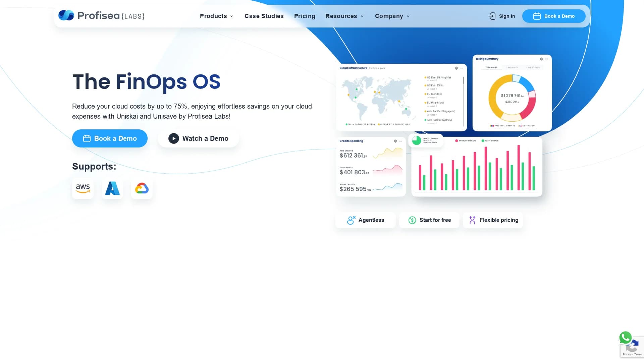The width and height of the screenshot is (644, 362).
Task: Click the ellipsis icon in Billing summary card
Action: [547, 59]
